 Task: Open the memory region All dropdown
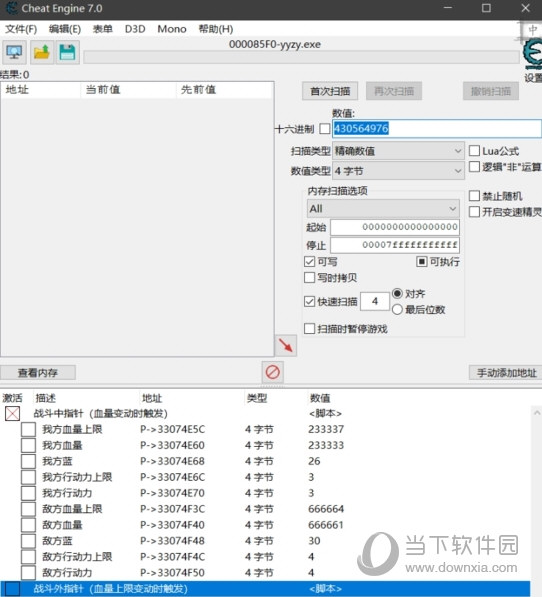pos(383,209)
